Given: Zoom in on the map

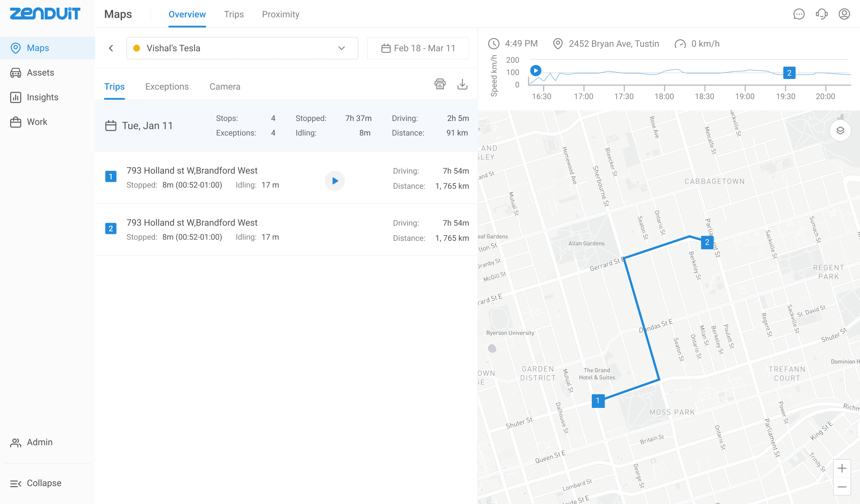Looking at the screenshot, I should point(842,468).
